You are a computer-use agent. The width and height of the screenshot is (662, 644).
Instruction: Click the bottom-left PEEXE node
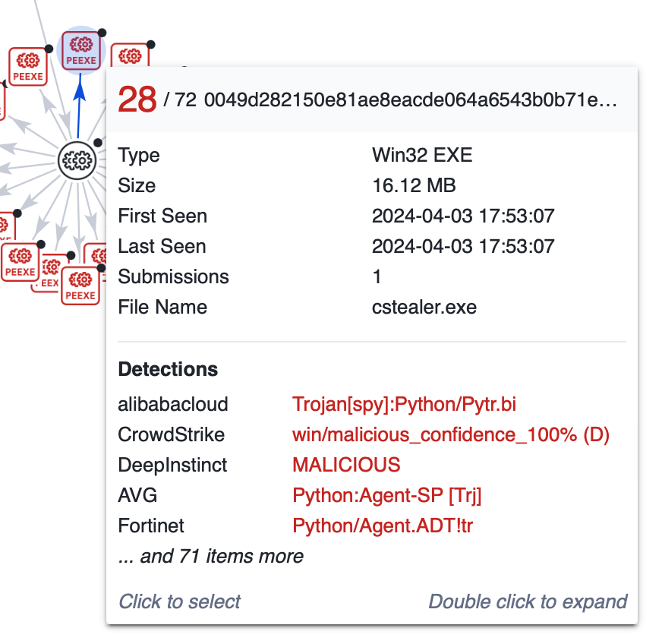[x=20, y=262]
